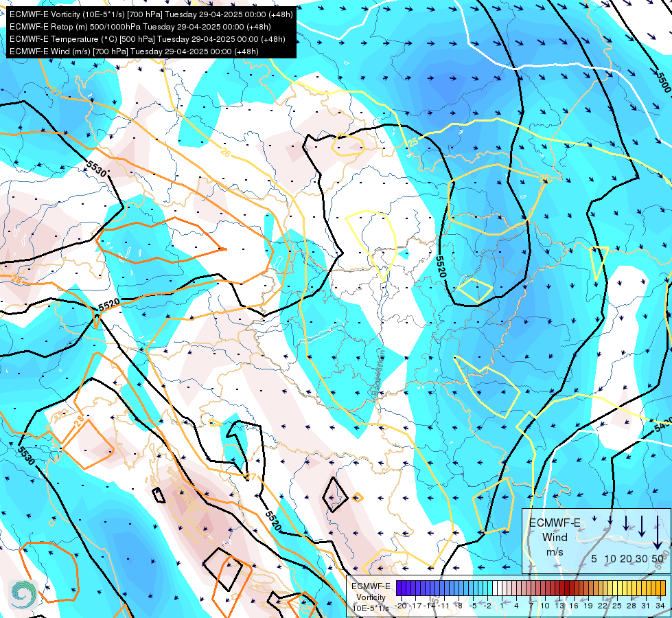Click the '7' vorticity scale label
672x618 pixels.
coord(531,606)
